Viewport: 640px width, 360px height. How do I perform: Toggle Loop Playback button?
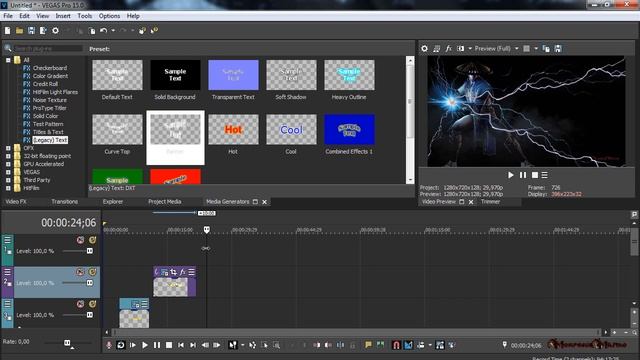click(121, 345)
